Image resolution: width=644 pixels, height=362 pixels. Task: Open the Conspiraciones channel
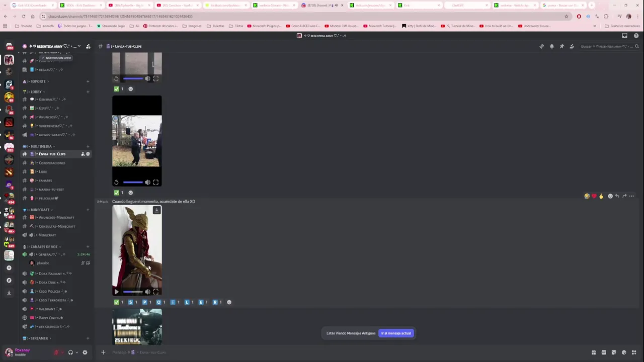tap(56, 163)
